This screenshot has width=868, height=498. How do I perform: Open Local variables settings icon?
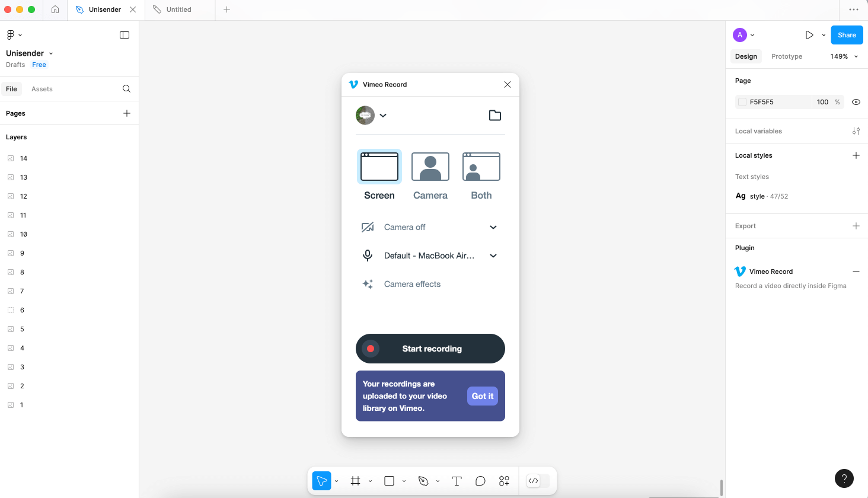coord(856,131)
